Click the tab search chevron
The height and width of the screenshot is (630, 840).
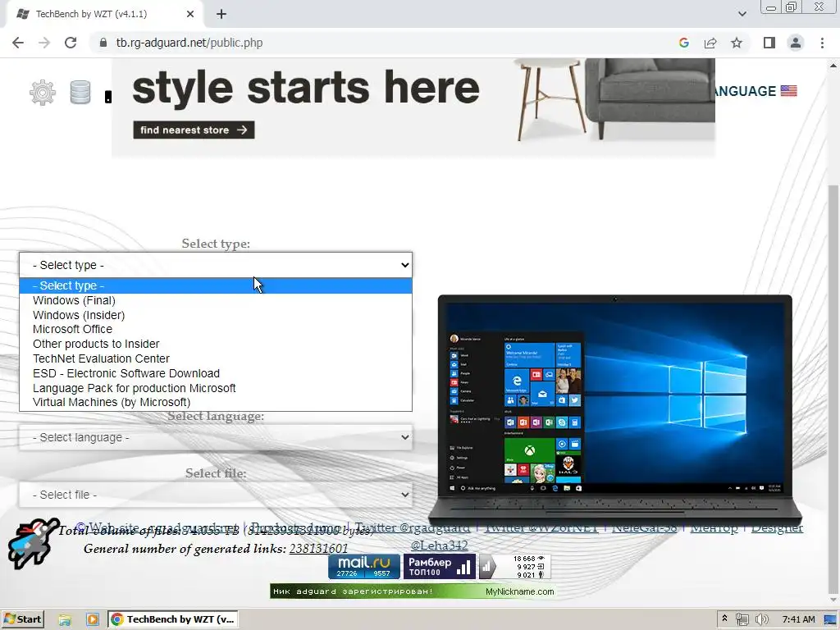(742, 14)
